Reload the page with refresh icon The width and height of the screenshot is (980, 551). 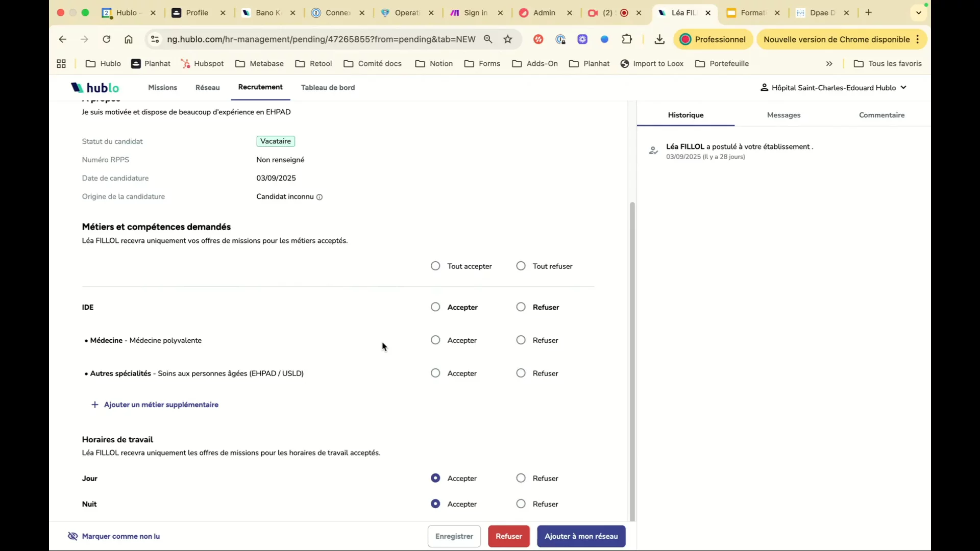(106, 39)
